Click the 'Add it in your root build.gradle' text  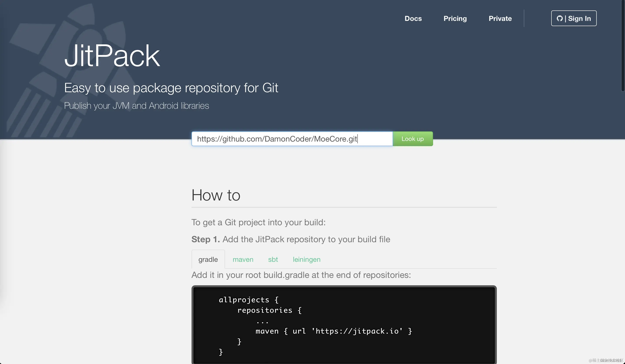(x=301, y=275)
